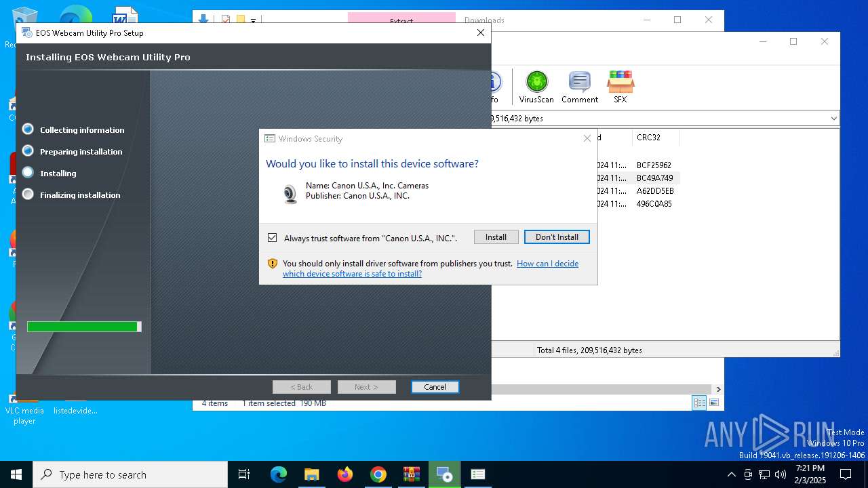Open the volume control tray icon
The height and width of the screenshot is (488, 868).
click(x=781, y=474)
